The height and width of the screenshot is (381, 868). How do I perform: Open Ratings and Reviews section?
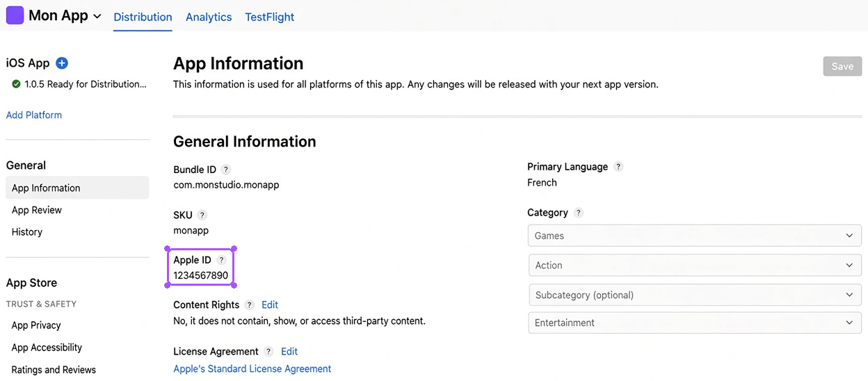tap(54, 370)
